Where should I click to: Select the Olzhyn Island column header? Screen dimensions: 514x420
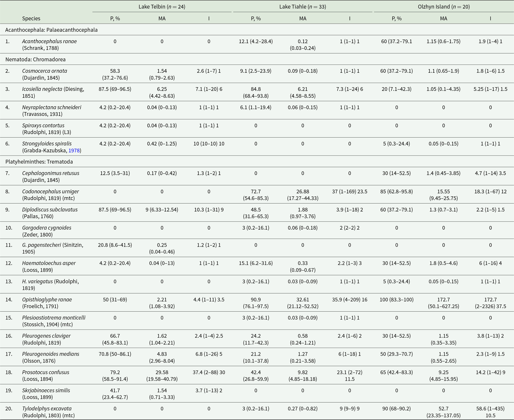pos(444,7)
